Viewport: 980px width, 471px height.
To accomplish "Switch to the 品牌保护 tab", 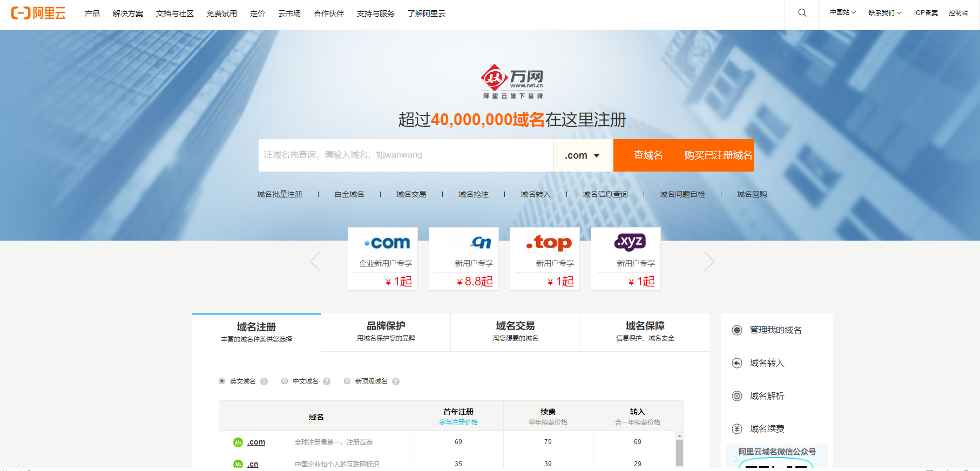I will [x=386, y=332].
